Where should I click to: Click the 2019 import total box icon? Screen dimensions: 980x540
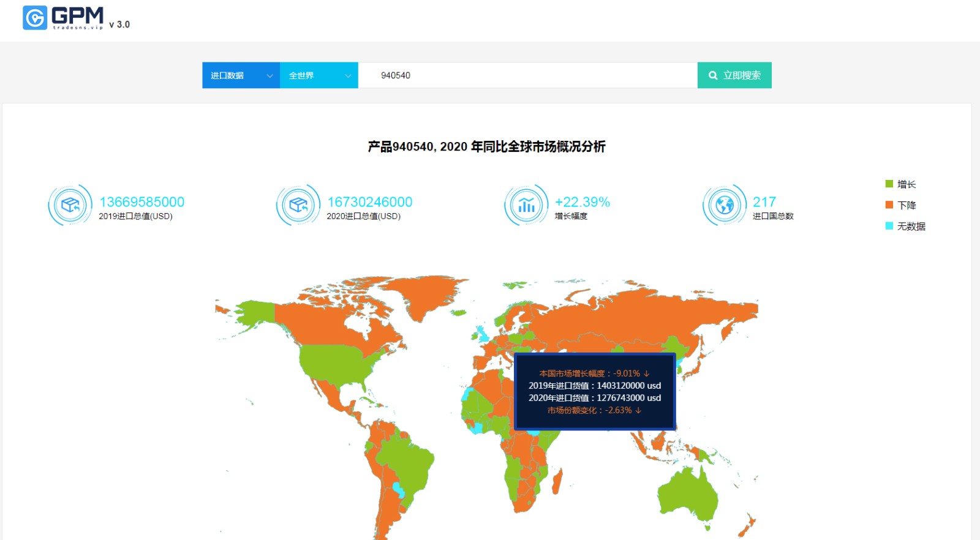point(70,205)
